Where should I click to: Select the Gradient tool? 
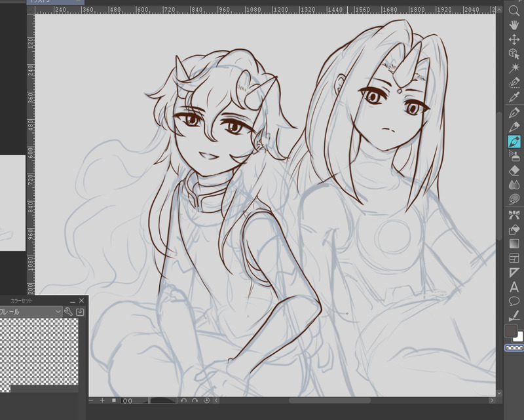click(x=514, y=244)
